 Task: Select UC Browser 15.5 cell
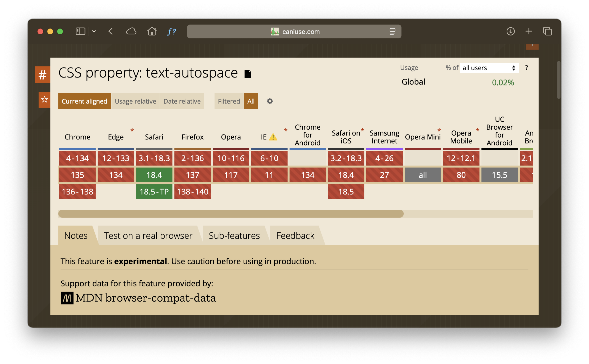[x=499, y=175]
